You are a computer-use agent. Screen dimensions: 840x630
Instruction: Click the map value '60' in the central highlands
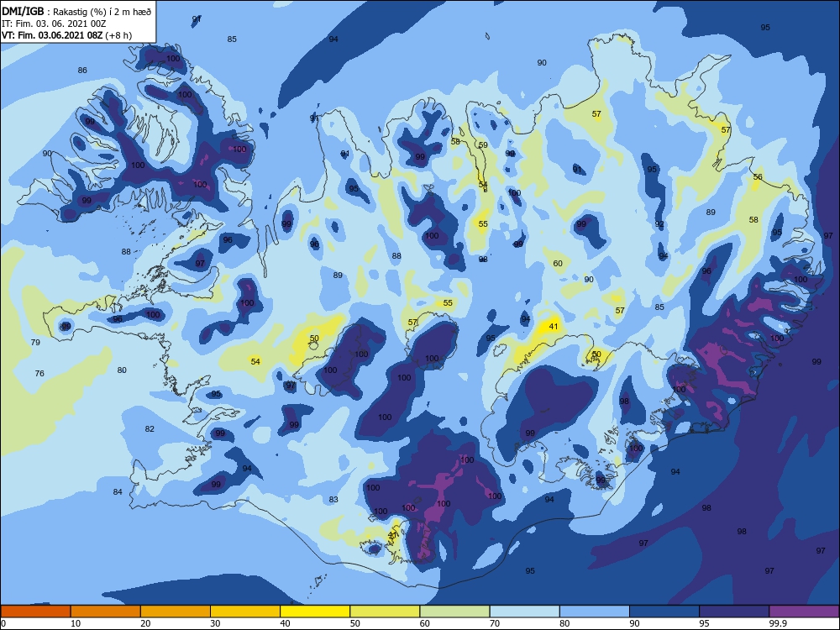(x=558, y=263)
